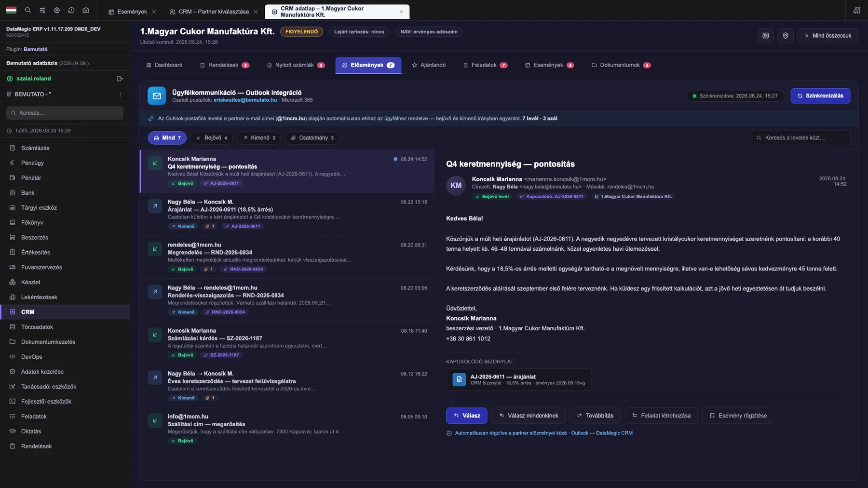The height and width of the screenshot is (488, 868).
Task: Click the Outlook mail envelope icon
Action: [x=157, y=96]
